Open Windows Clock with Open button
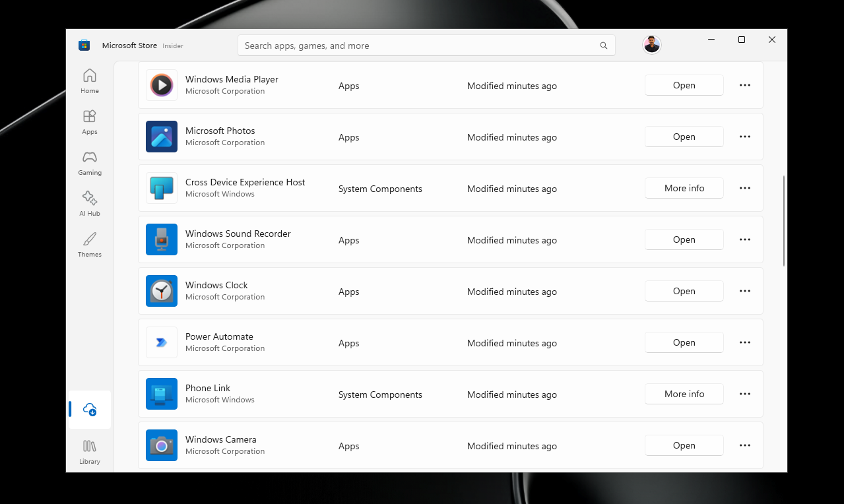The image size is (844, 504). tap(684, 291)
